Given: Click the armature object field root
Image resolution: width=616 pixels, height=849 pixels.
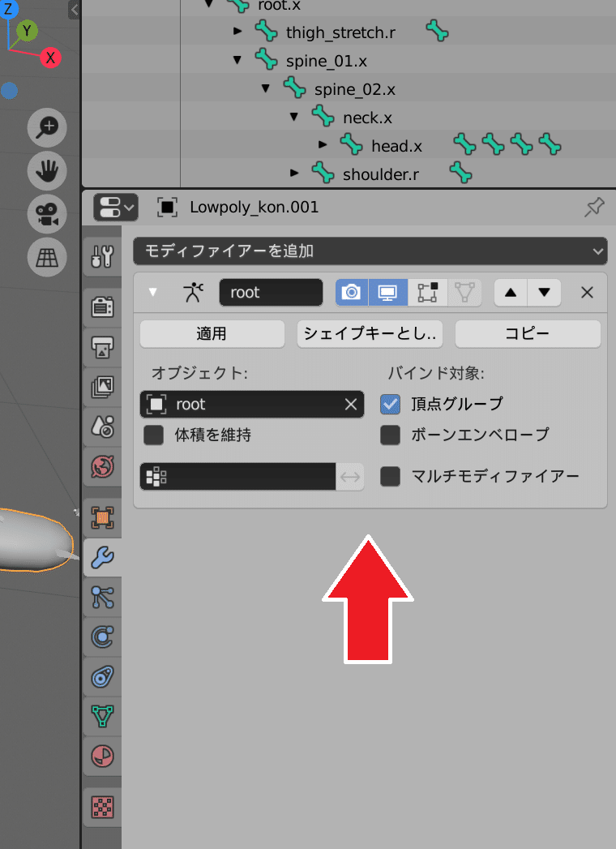Looking at the screenshot, I should (x=252, y=405).
